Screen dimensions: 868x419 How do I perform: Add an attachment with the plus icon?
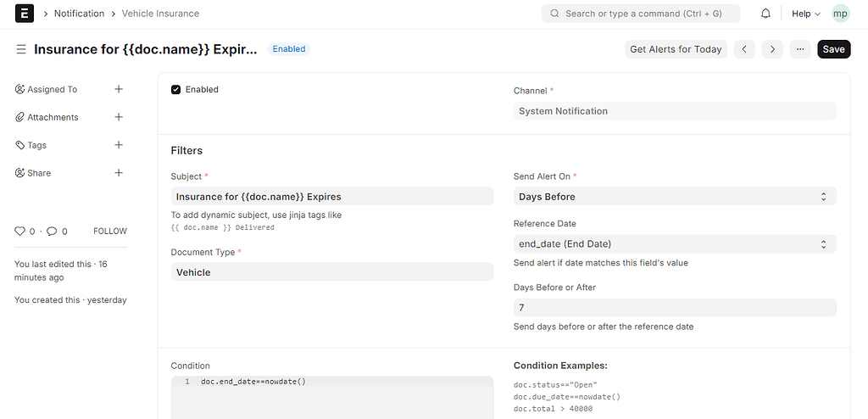tap(119, 117)
